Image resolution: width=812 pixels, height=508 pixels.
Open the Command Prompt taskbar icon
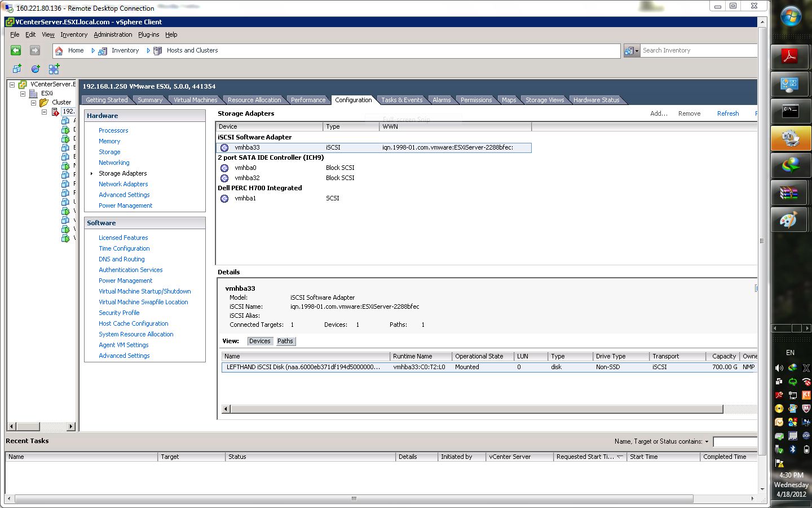[791, 111]
